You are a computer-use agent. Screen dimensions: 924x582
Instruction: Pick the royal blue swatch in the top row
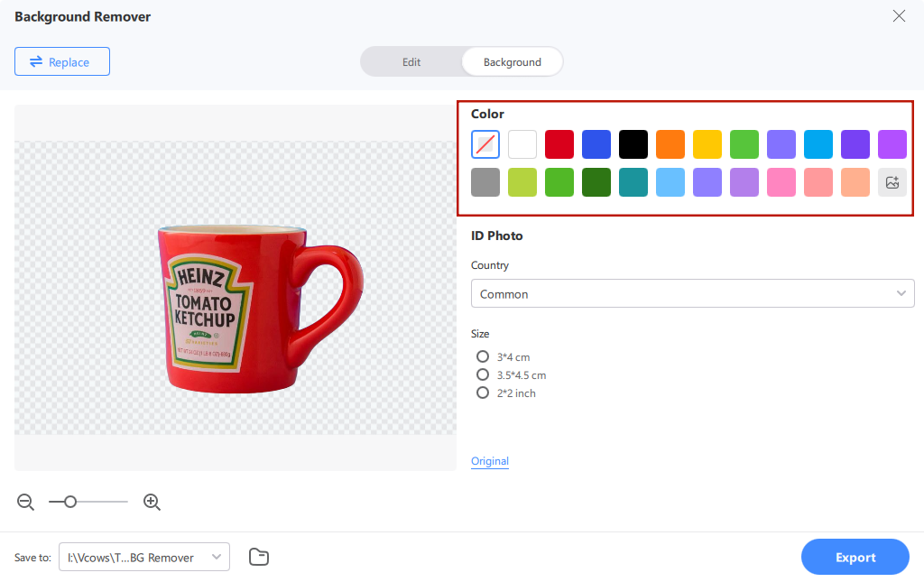(596, 144)
